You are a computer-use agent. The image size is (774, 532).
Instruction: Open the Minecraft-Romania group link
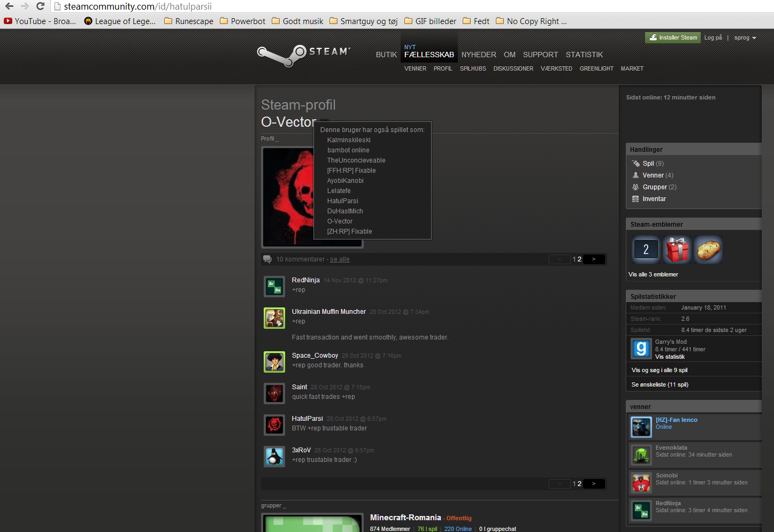405,518
